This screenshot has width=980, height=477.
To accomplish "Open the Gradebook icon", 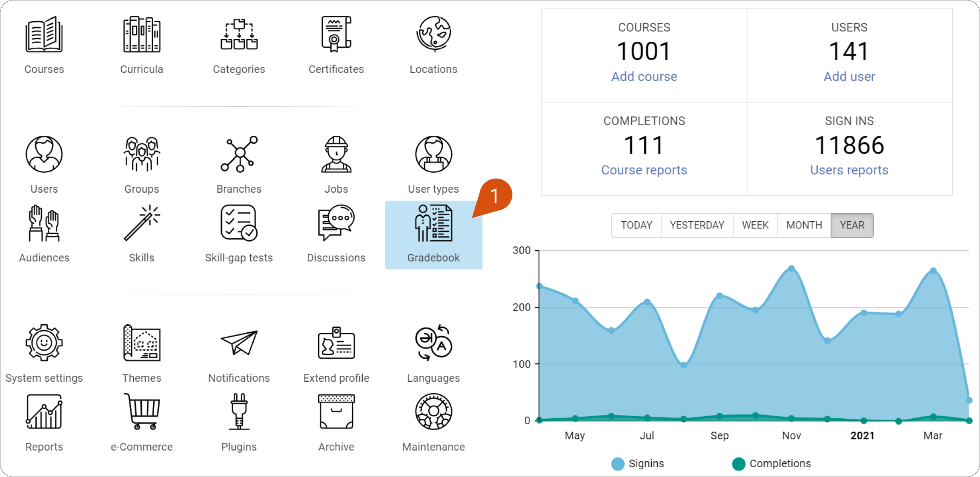I will [x=433, y=223].
